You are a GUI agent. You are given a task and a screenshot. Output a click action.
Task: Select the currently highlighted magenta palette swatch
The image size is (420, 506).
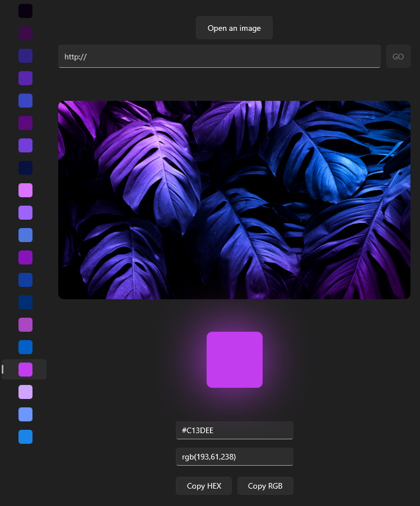pyautogui.click(x=26, y=369)
